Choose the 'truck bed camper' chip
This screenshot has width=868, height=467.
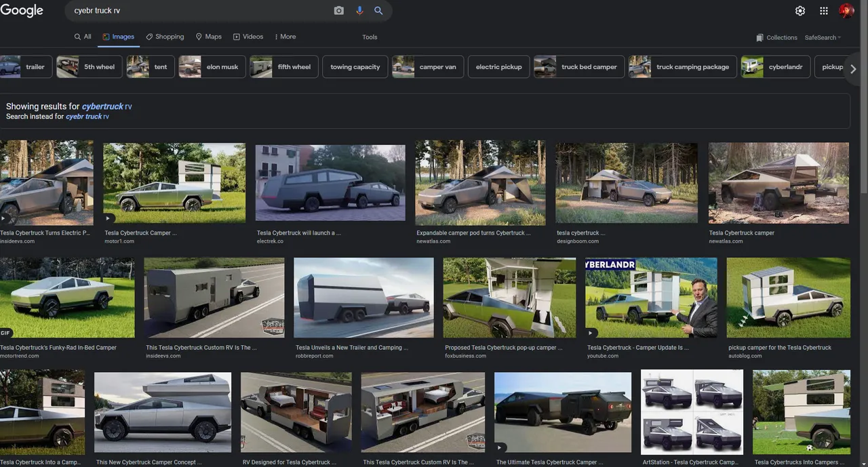pos(579,67)
